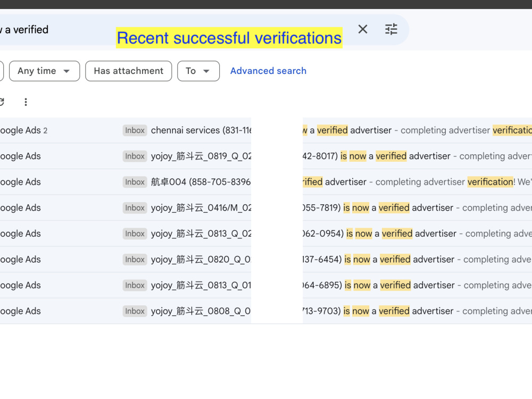Select the Google Ads 2 sender in first row
The image size is (532, 399).
pos(23,130)
